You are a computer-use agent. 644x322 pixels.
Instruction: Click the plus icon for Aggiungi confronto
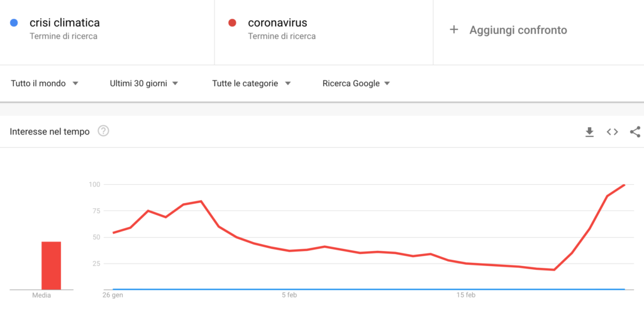click(x=454, y=30)
